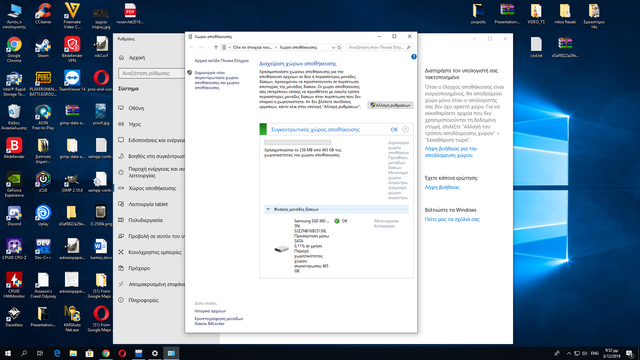Open Opera from the taskbar
This screenshot has height=360, width=640.
[x=122, y=353]
